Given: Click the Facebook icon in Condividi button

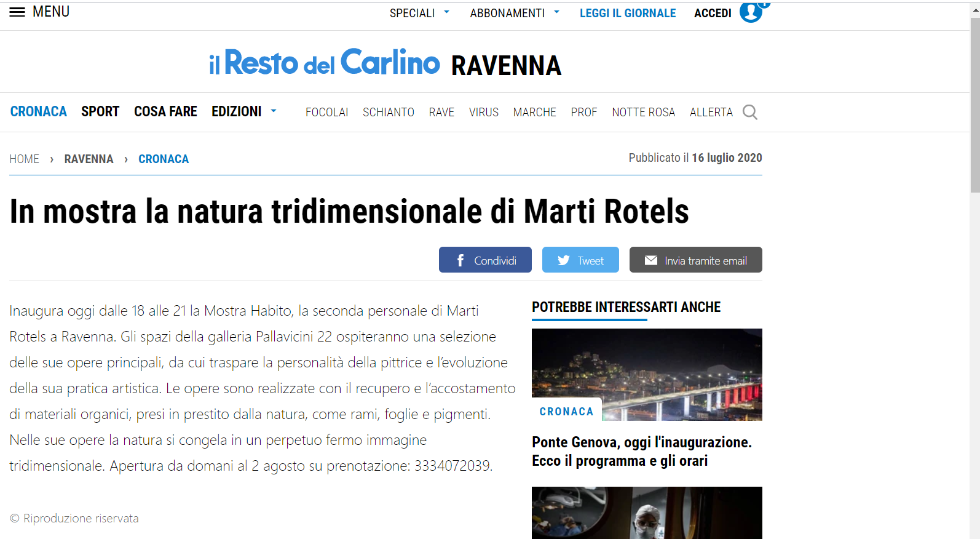Looking at the screenshot, I should click(x=460, y=260).
